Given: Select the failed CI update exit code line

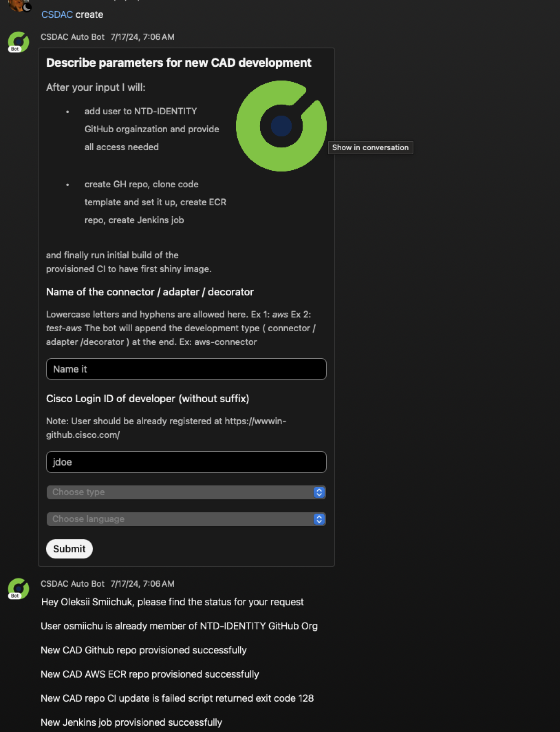Looking at the screenshot, I should pyautogui.click(x=177, y=698).
